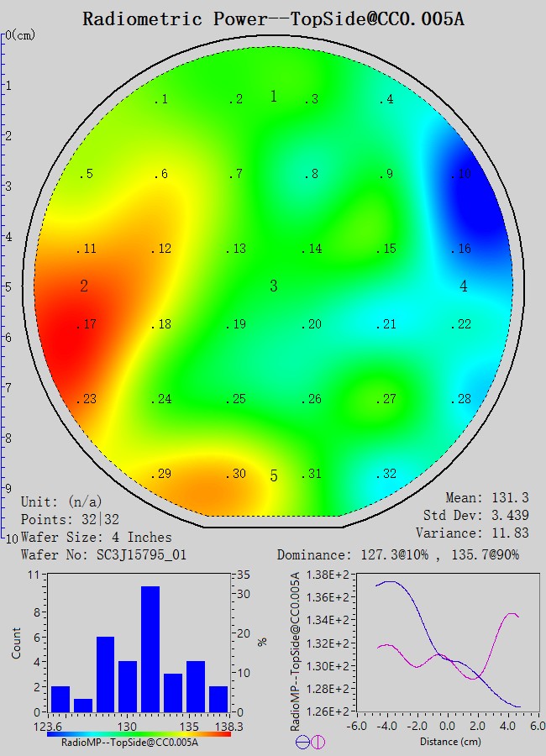This screenshot has width=546, height=756.
Task: Select measurement point 17 on wafer map
Action: click(87, 325)
